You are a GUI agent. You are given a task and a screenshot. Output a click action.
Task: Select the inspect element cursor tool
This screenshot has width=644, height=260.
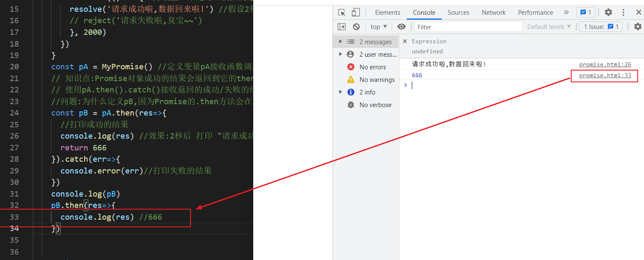tap(342, 12)
